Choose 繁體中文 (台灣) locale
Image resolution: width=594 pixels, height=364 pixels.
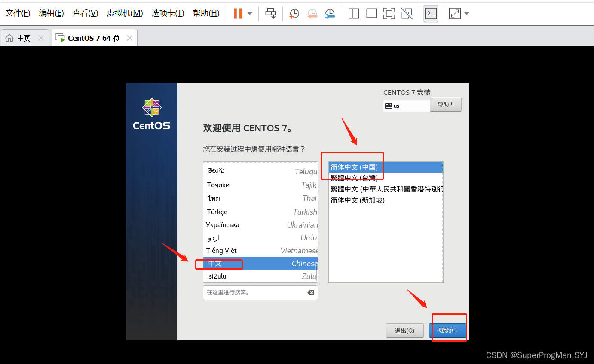point(386,178)
